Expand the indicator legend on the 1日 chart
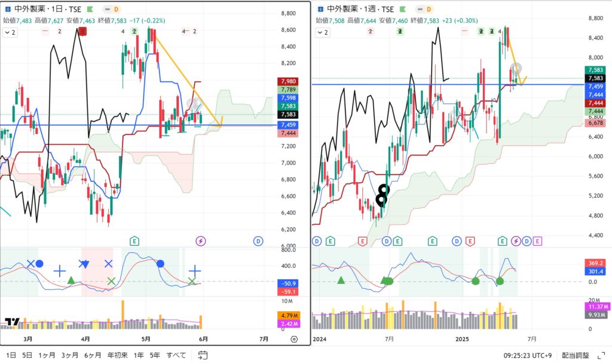Viewport: 612px width, 364px height. pyautogui.click(x=10, y=32)
